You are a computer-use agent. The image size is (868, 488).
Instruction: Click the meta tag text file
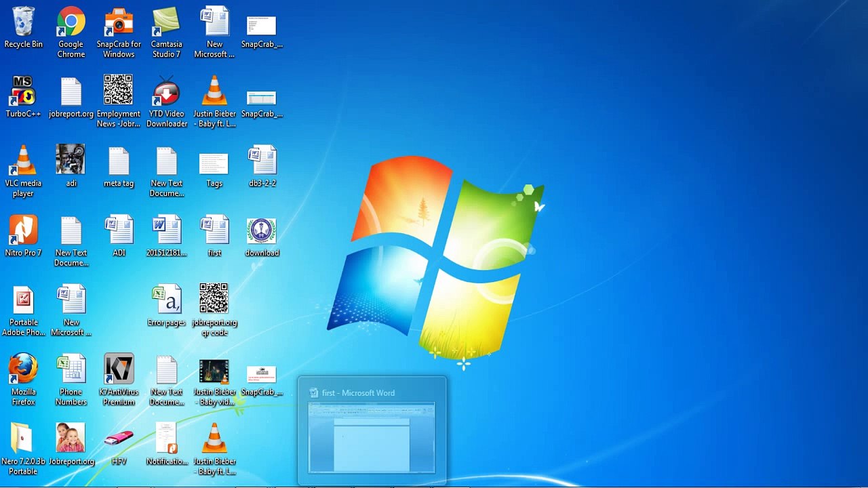119,167
